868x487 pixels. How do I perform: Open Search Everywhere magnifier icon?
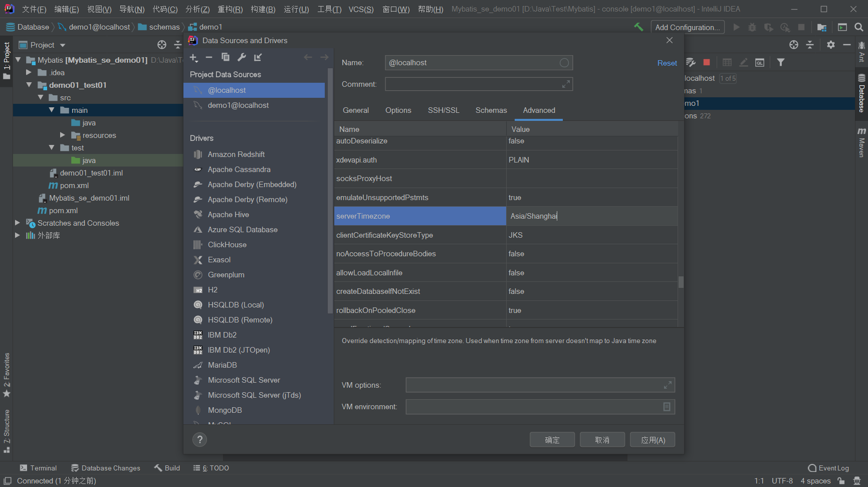point(859,27)
